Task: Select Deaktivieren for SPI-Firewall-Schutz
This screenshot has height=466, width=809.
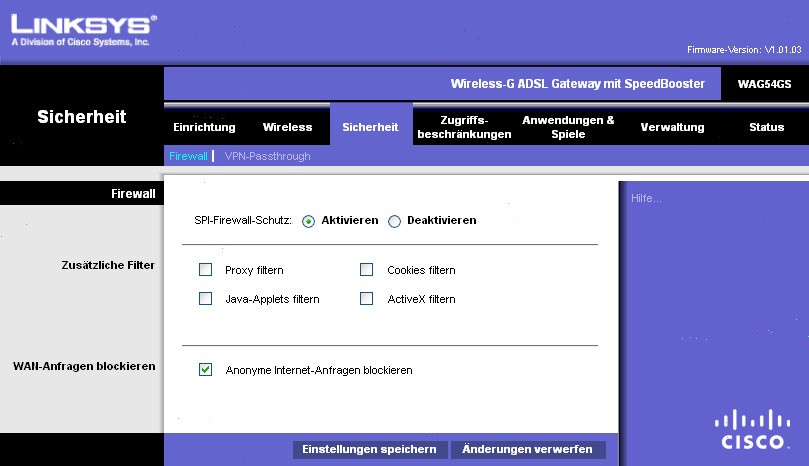Action: [394, 221]
